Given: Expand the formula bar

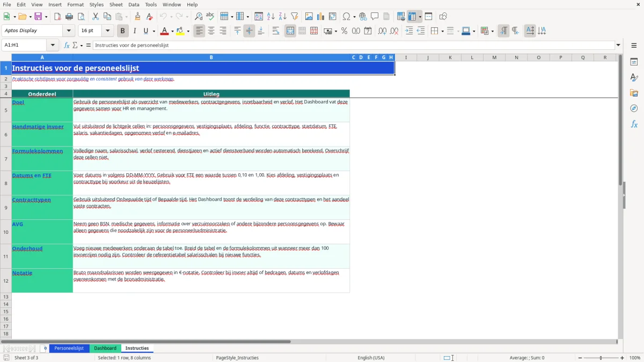Looking at the screenshot, I should pos(618,45).
